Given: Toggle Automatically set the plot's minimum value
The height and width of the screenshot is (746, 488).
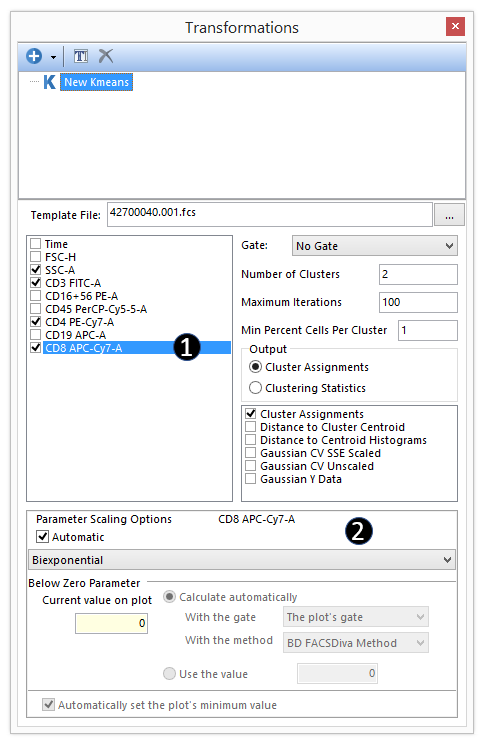Looking at the screenshot, I should coord(48,705).
